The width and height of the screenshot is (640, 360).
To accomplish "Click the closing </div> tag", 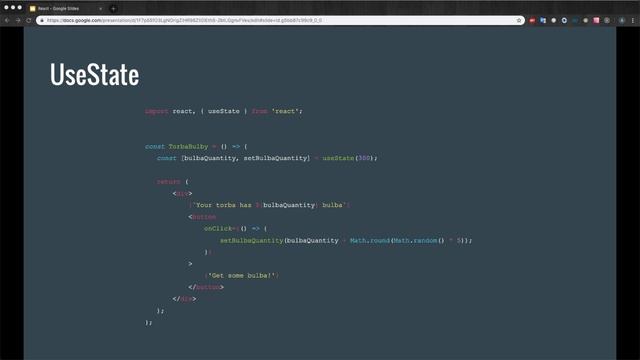I will 184,299.
